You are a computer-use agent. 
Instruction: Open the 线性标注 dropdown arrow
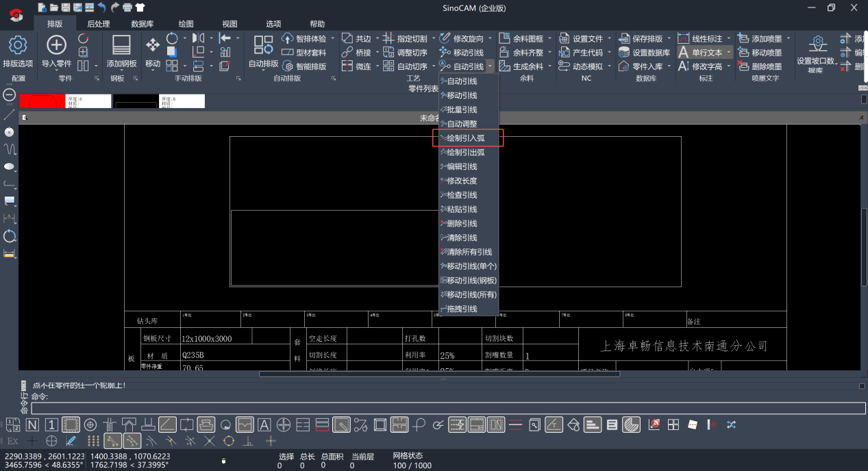coord(728,39)
